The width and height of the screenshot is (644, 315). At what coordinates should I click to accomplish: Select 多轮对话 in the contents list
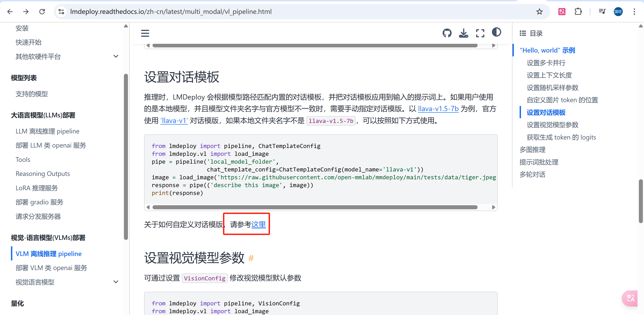(x=532, y=174)
